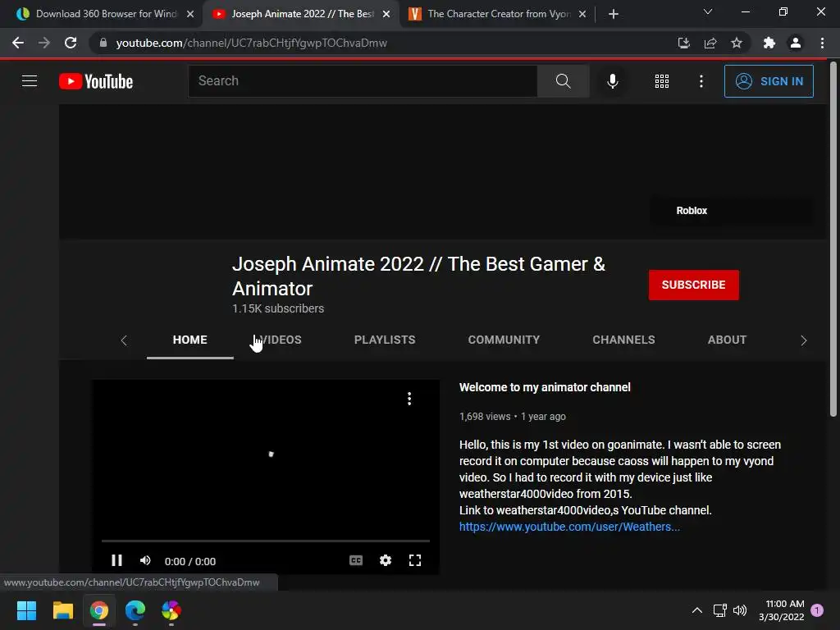
Task: Open featured video three-dot options
Action: [409, 399]
